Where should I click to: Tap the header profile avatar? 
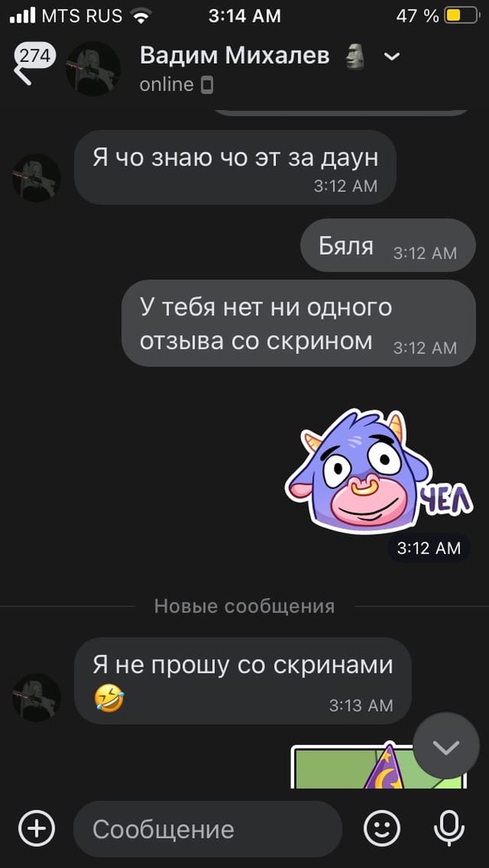[93, 69]
